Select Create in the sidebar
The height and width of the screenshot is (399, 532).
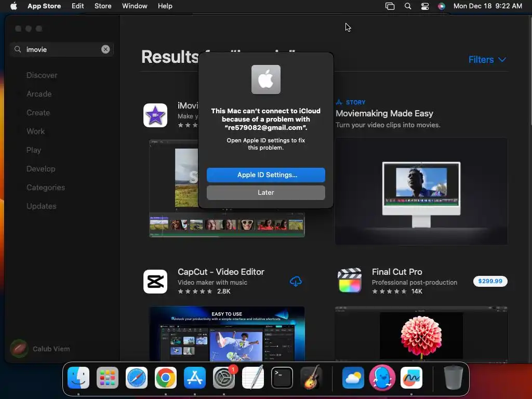pyautogui.click(x=38, y=113)
